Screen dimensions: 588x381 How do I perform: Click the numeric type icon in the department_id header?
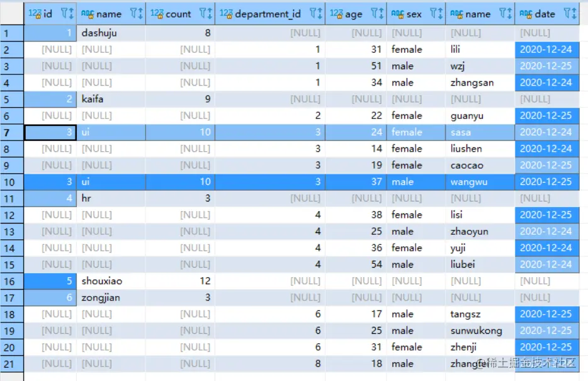(x=226, y=14)
